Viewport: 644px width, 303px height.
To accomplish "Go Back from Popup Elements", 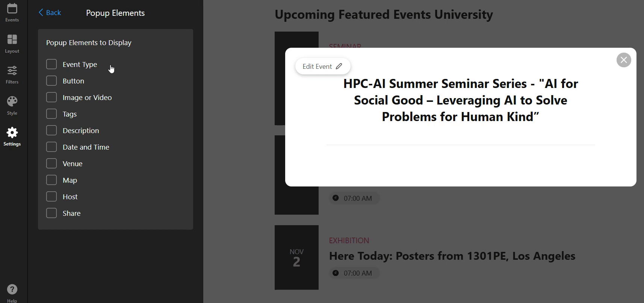I will pos(50,13).
